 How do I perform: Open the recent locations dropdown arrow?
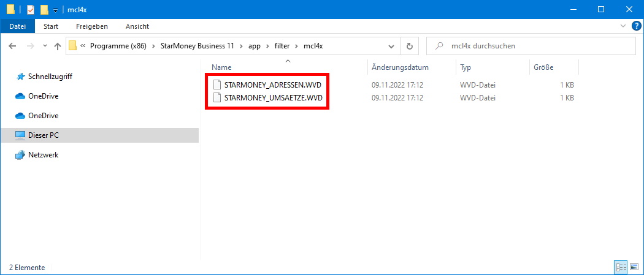point(45,47)
